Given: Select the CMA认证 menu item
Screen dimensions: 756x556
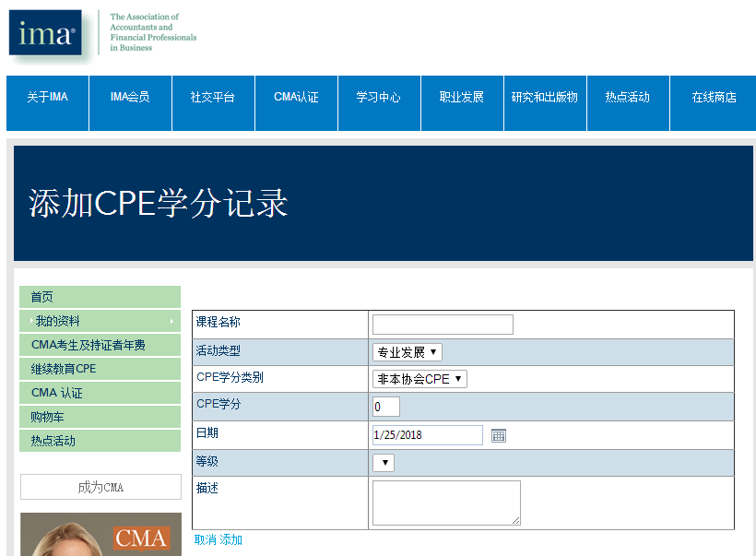Looking at the screenshot, I should 296,102.
